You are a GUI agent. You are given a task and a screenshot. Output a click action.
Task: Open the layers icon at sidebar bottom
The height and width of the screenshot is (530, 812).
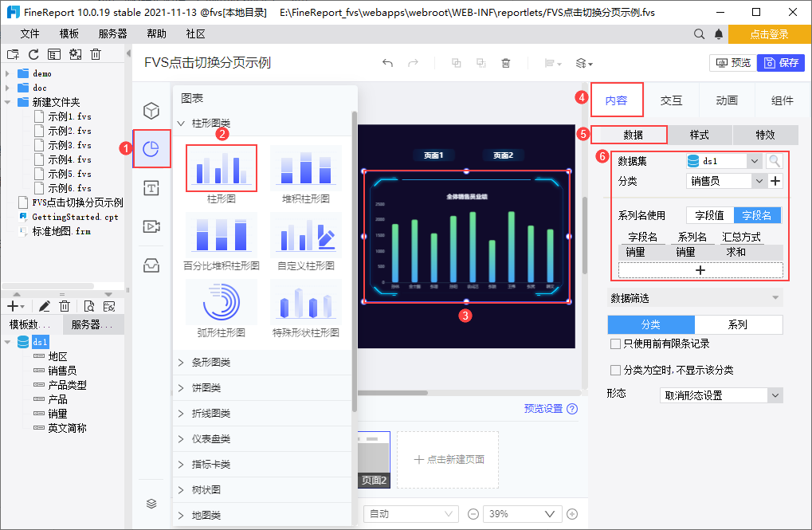coord(151,503)
